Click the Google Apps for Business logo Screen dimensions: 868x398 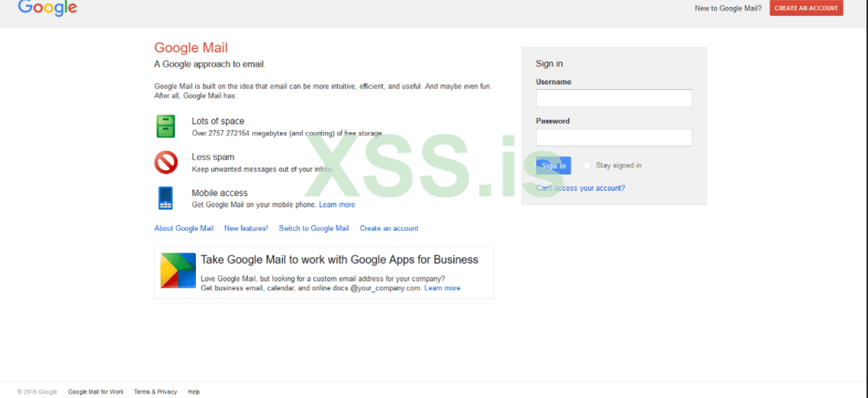(x=178, y=271)
